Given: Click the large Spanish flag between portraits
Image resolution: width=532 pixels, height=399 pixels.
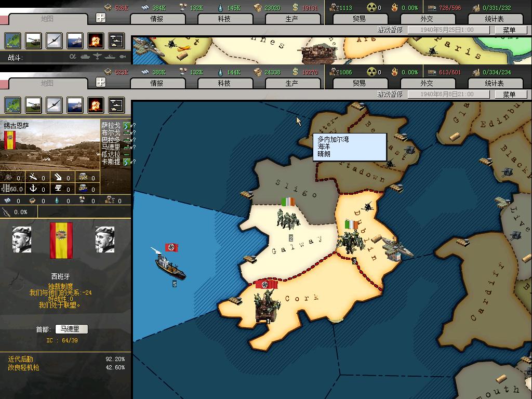Looking at the screenshot, I should pos(61,240).
